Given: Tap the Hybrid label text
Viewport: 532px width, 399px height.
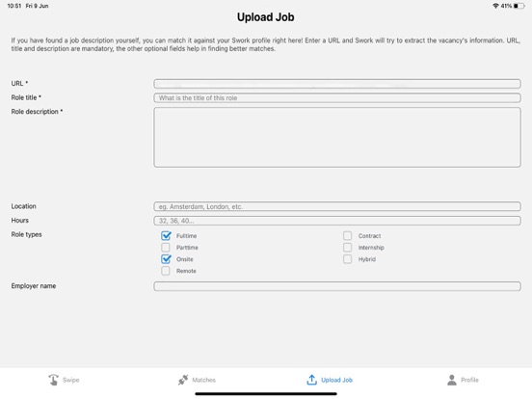Looking at the screenshot, I should pos(367,259).
